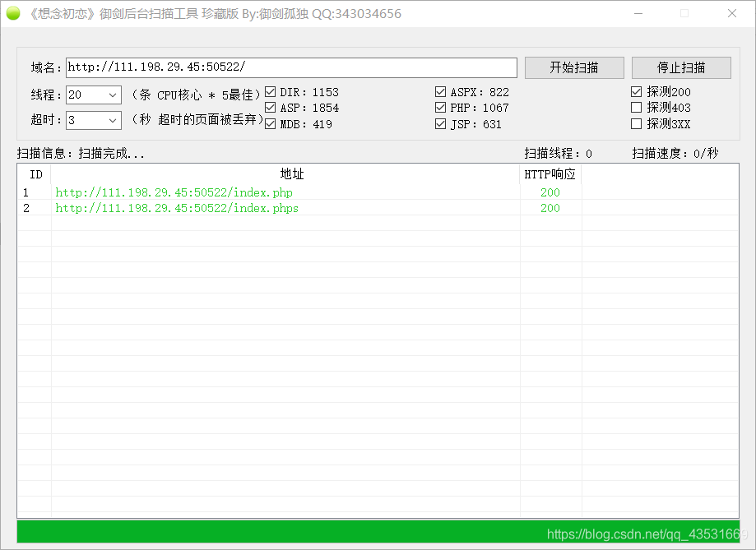Click the green scan progress bar
This screenshot has height=550, width=756.
pos(378,532)
